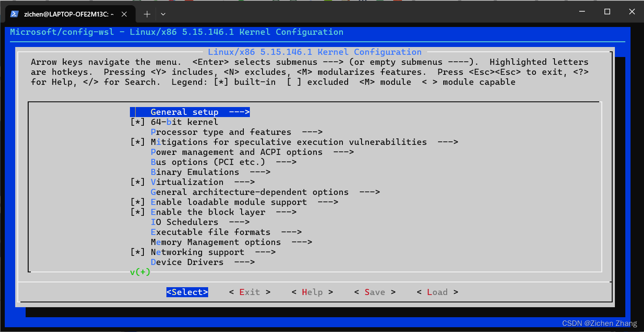
Task: Toggle the Networking support checkbox
Action: pos(137,252)
